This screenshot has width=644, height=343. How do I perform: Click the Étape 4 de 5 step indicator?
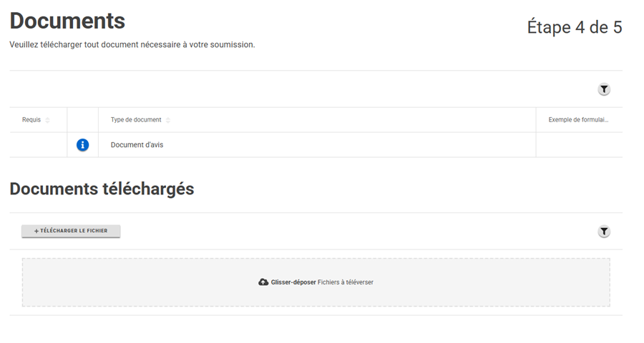(575, 27)
